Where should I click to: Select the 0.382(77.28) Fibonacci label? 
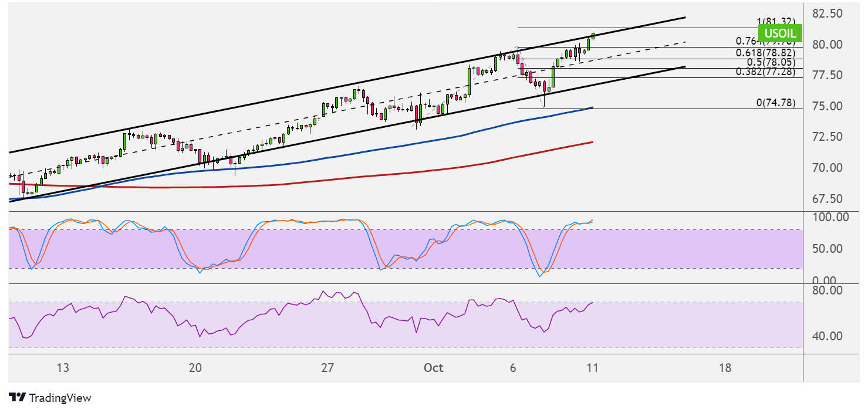(x=765, y=71)
